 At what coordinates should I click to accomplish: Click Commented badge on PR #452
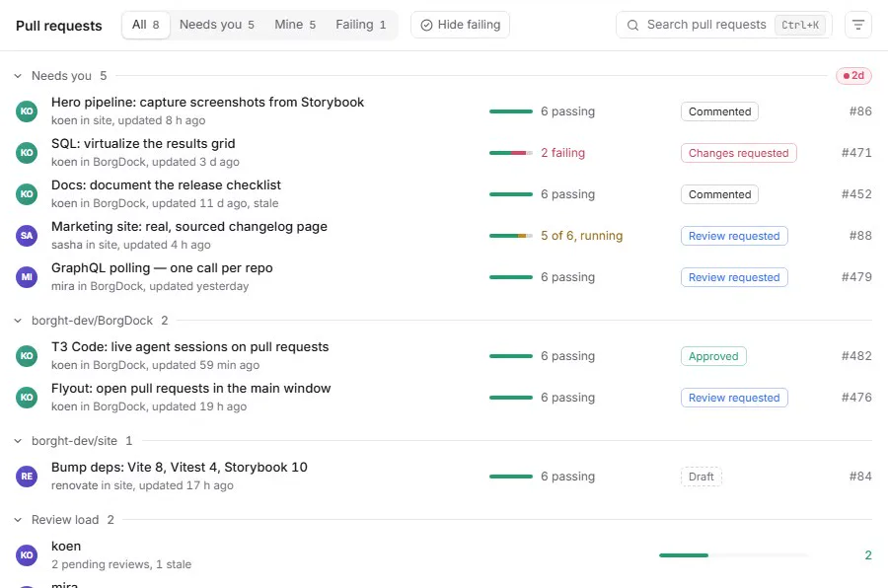(x=719, y=194)
